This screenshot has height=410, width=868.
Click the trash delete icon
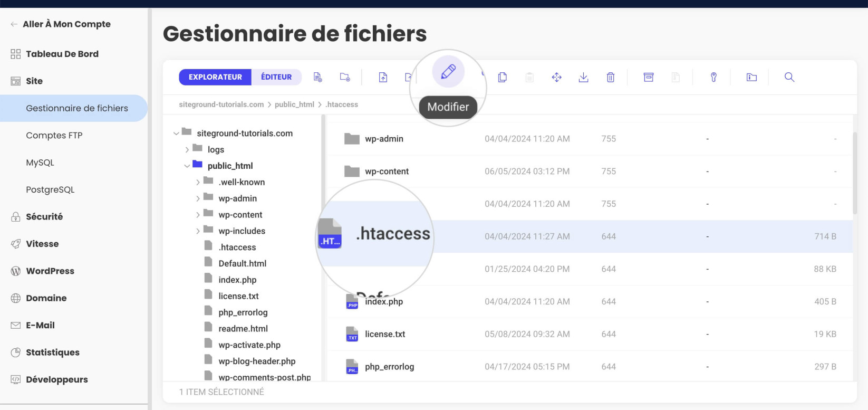(x=611, y=77)
